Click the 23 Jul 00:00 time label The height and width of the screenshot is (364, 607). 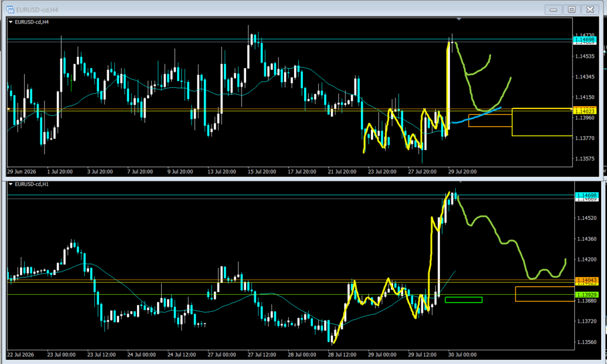point(62,355)
